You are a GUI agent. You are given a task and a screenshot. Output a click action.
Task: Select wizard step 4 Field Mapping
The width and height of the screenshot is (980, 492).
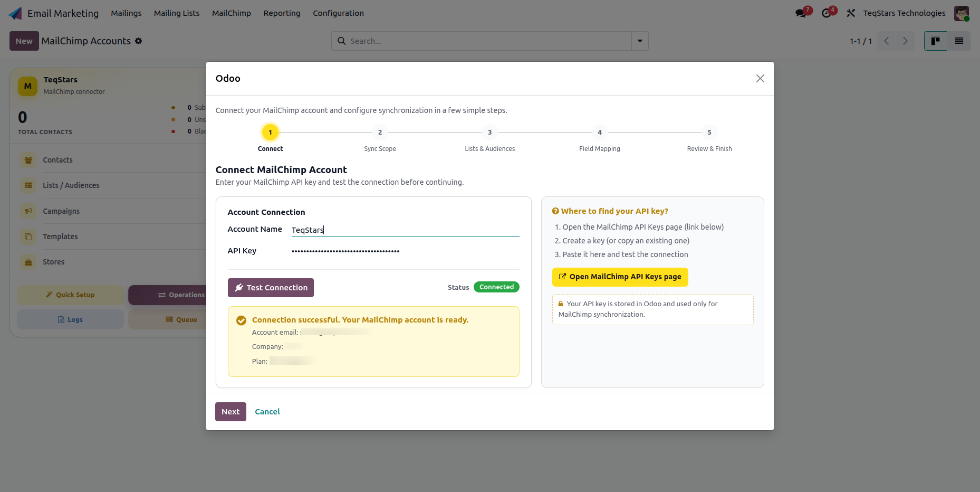click(x=600, y=133)
